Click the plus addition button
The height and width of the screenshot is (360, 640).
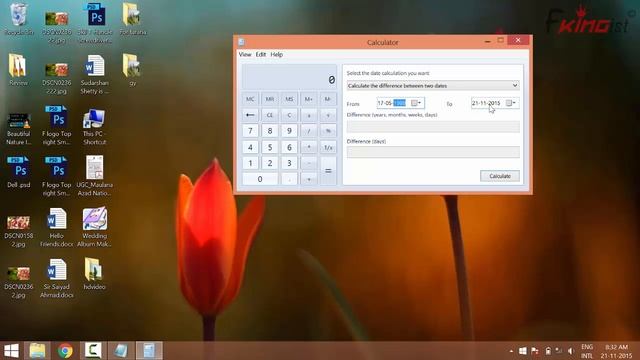coord(309,179)
